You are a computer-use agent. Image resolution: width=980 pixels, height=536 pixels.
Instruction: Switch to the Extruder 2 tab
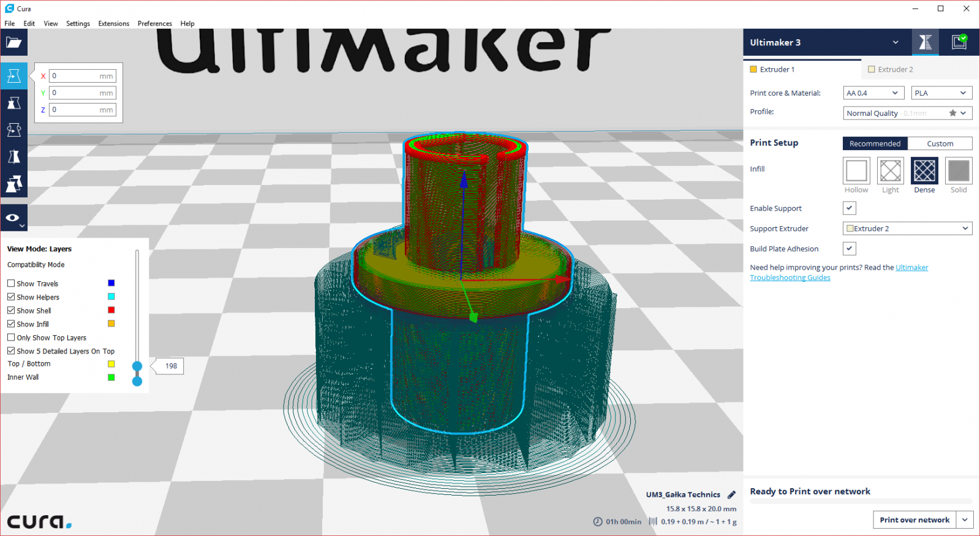pyautogui.click(x=920, y=69)
